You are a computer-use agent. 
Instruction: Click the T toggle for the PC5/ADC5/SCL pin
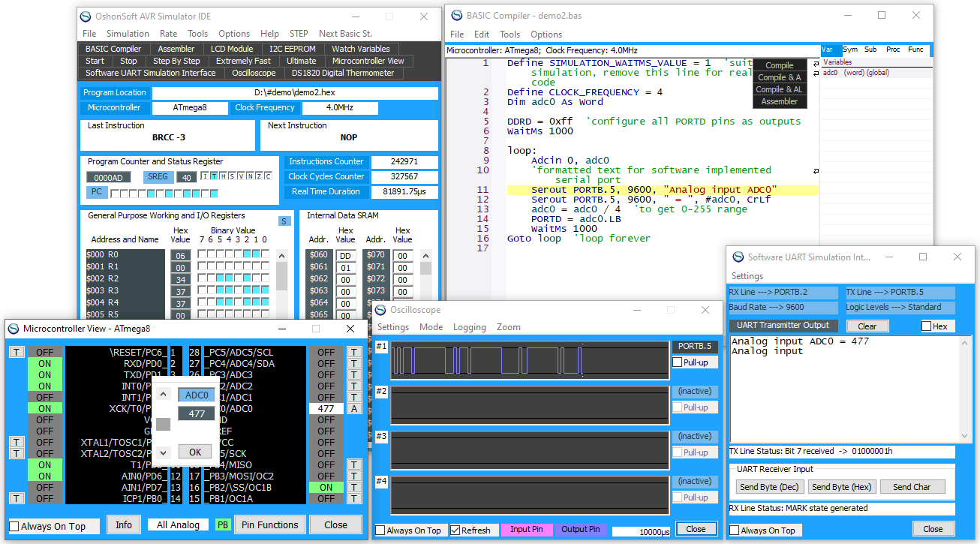coord(355,353)
